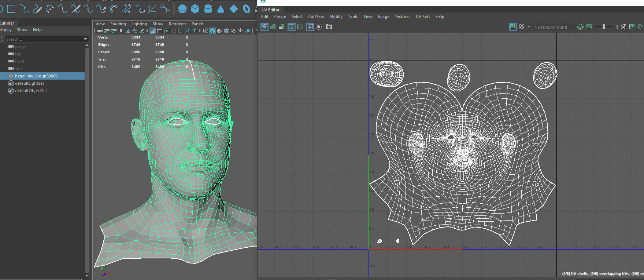Screen dimensions: 644x280
Task: Open the Outliner search filter dropdown
Action: (85, 39)
